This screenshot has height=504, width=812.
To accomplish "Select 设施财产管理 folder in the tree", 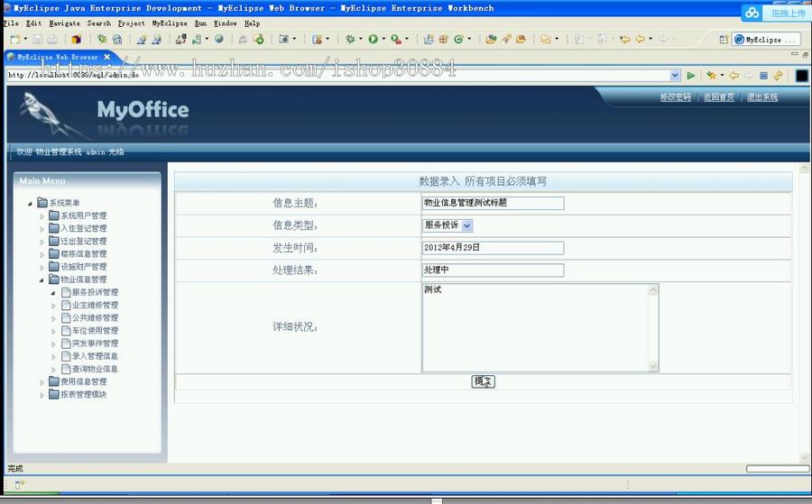I will coord(83,267).
